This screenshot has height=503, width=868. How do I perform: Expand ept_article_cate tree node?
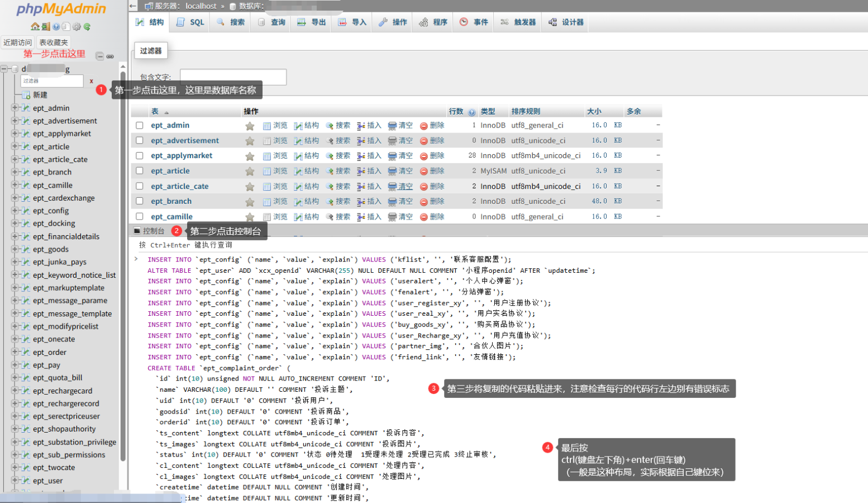click(x=15, y=159)
